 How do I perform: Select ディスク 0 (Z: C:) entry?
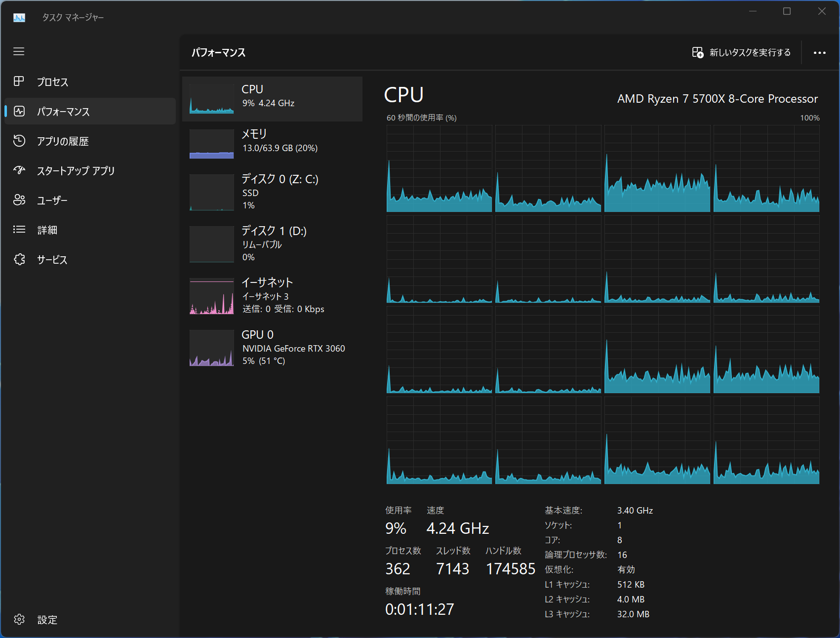click(x=272, y=192)
